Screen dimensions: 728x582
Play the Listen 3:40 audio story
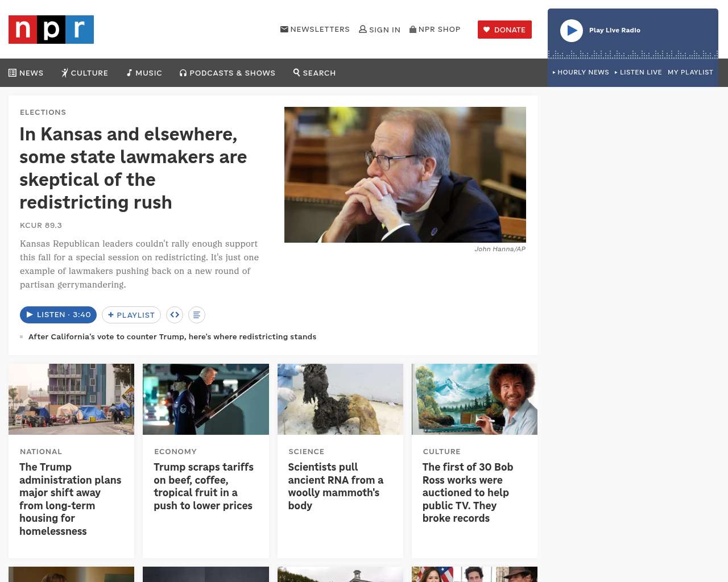[58, 315]
